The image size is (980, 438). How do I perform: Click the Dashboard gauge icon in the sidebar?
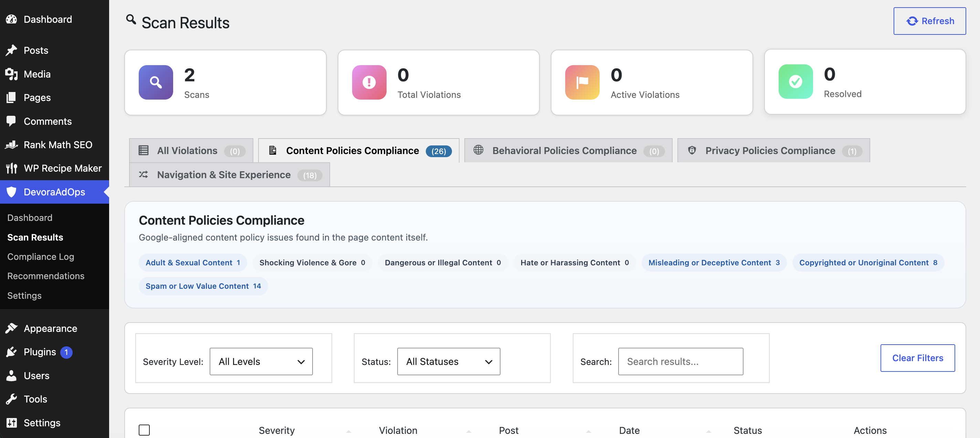point(11,19)
